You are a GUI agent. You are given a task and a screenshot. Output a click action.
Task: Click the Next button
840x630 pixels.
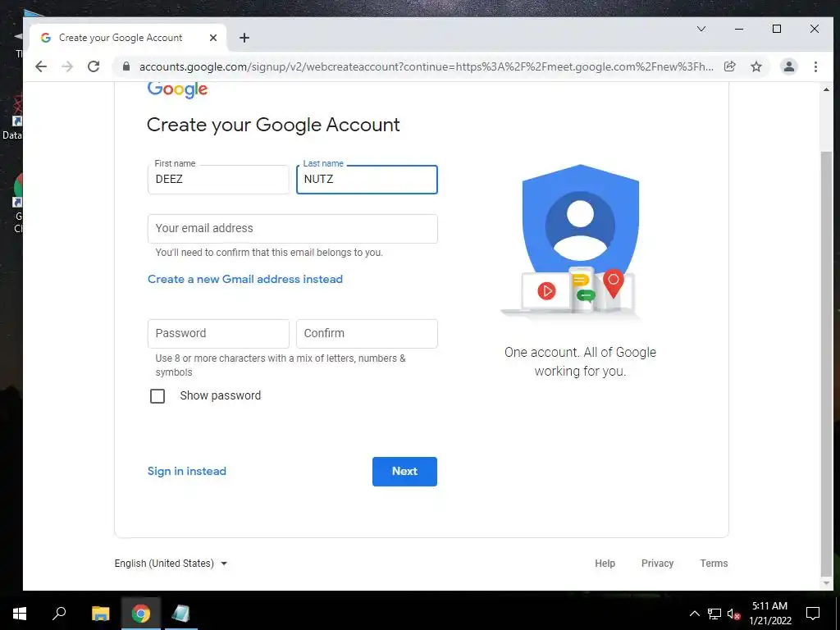tap(404, 472)
